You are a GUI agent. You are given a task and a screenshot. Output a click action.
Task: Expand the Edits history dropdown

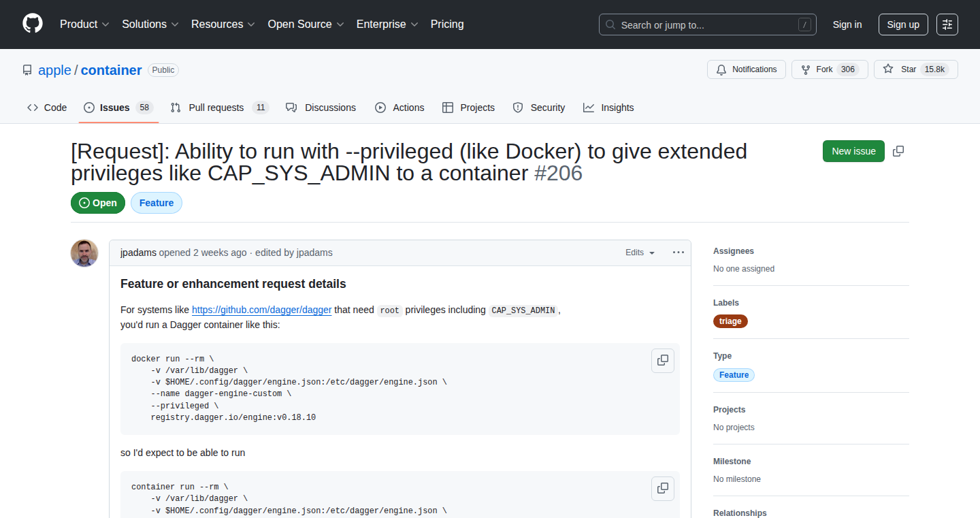(x=640, y=253)
